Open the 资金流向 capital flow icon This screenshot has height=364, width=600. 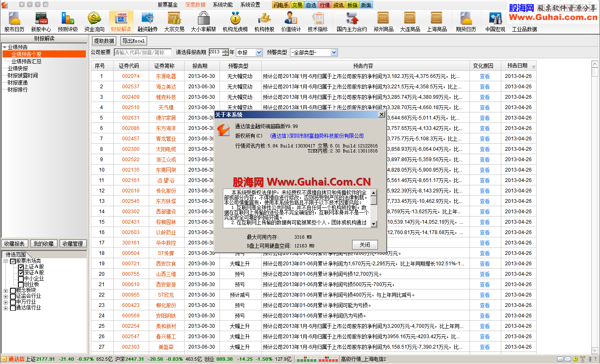(x=94, y=22)
